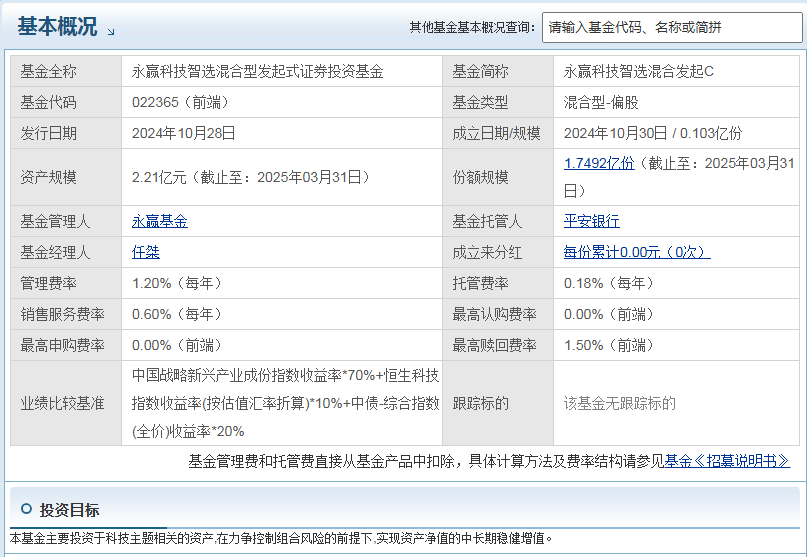This screenshot has height=557, width=807.
Task: Focus the fund code search input field
Action: coord(672,27)
